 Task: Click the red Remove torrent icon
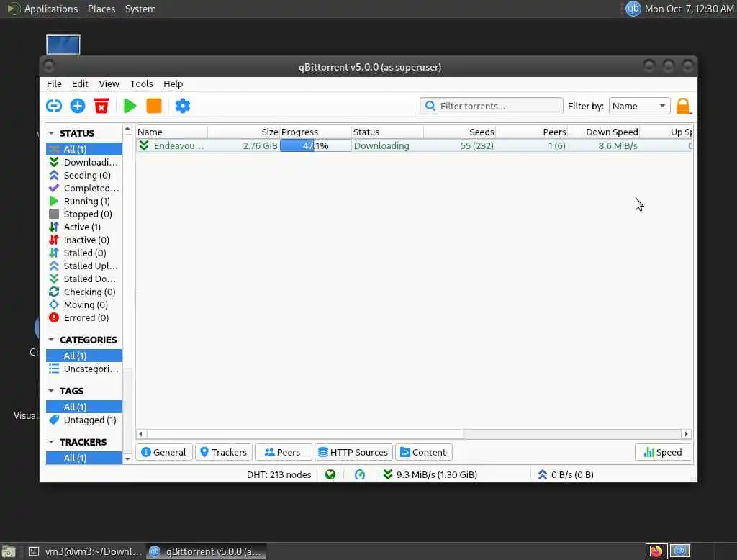coord(101,106)
